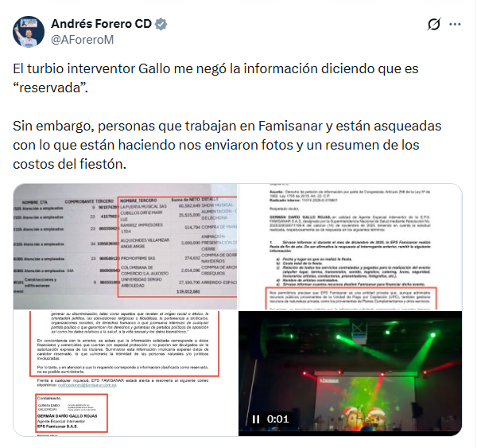Click the party stage lights video

[x=350, y=373]
